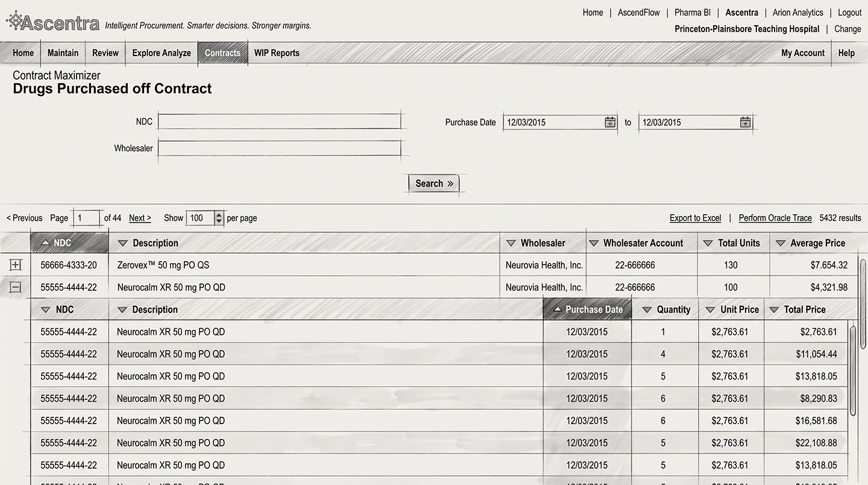Sort detail table by NDC column
This screenshot has width=868, height=485.
(x=69, y=309)
